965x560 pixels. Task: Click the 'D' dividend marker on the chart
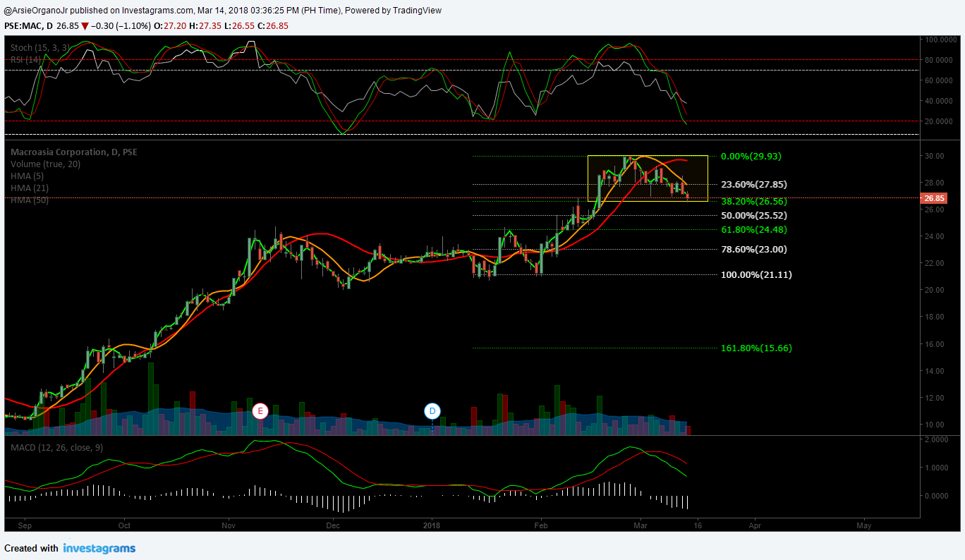432,410
